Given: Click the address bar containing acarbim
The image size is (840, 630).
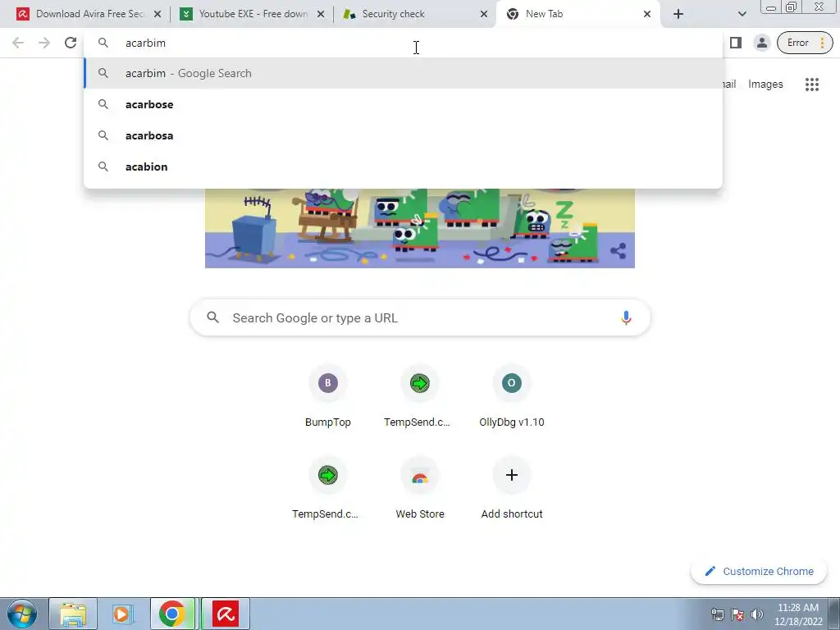Looking at the screenshot, I should point(403,43).
